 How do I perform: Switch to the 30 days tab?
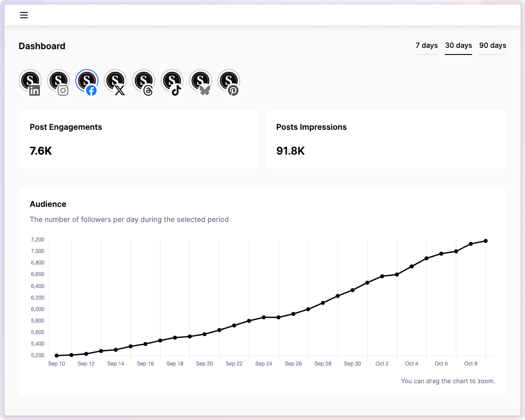click(458, 46)
